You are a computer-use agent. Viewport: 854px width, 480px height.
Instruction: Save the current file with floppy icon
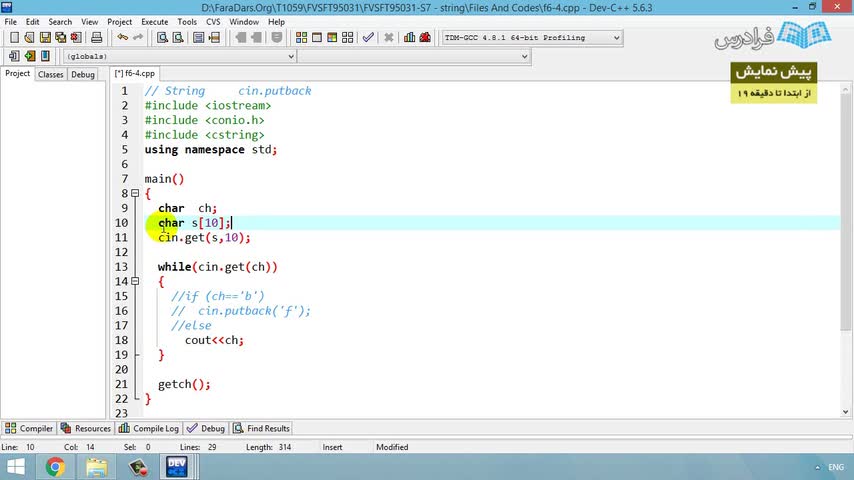click(45, 38)
